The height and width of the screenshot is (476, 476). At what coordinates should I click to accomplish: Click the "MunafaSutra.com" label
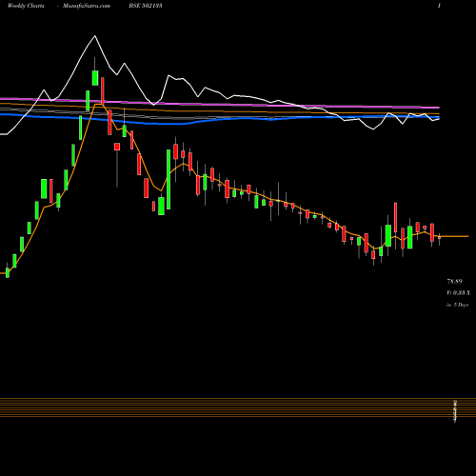coord(87,6)
